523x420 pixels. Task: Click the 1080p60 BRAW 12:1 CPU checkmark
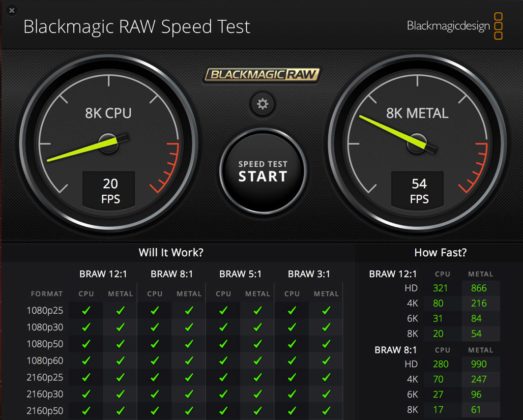[x=86, y=360]
